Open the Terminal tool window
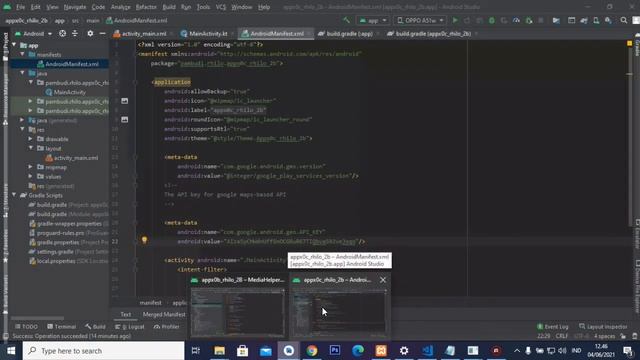The height and width of the screenshot is (360, 640). click(62, 327)
